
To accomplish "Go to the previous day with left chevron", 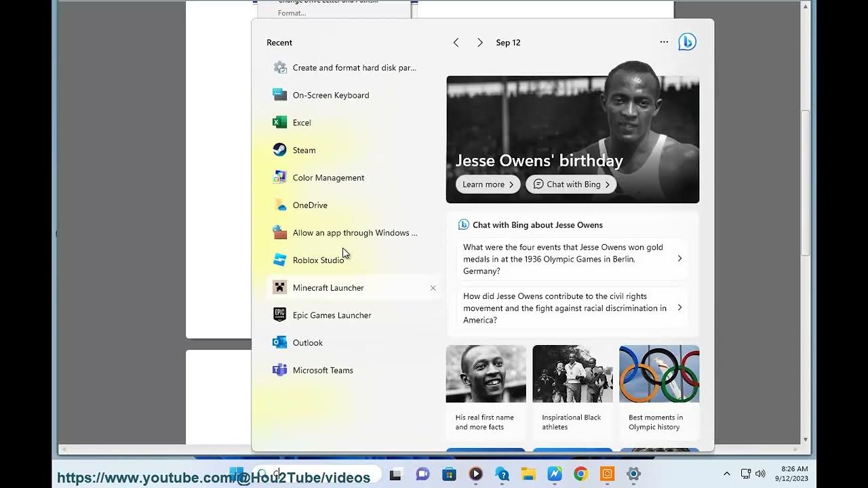I will click(456, 42).
